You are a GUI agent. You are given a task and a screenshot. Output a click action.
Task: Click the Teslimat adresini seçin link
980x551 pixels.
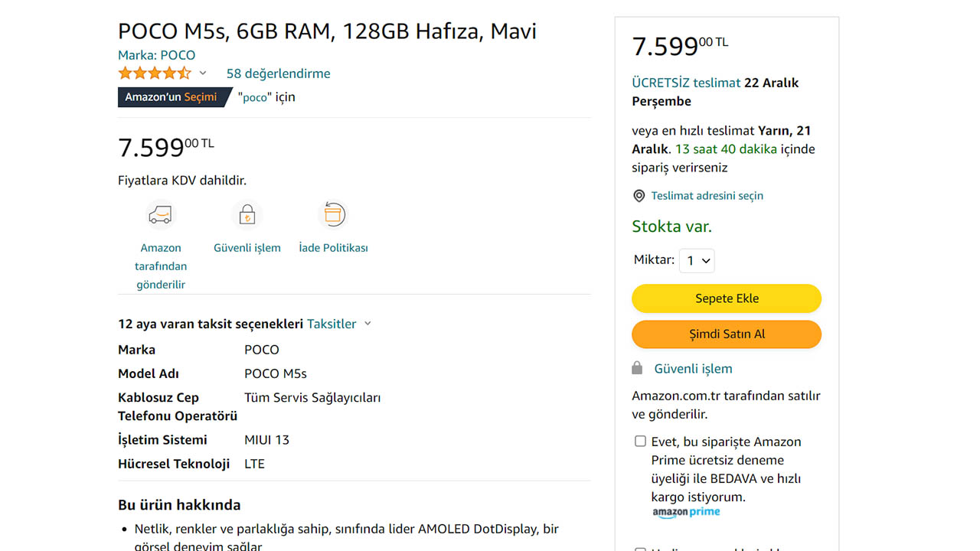[x=707, y=196]
